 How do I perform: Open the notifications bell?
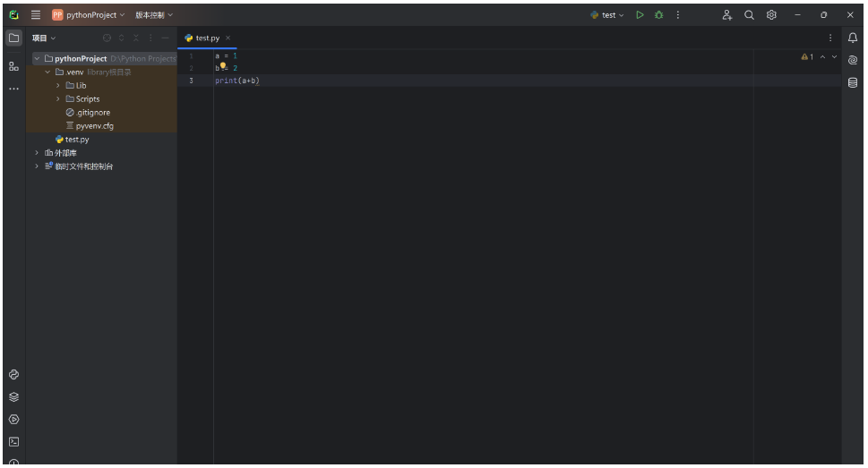[x=853, y=38]
